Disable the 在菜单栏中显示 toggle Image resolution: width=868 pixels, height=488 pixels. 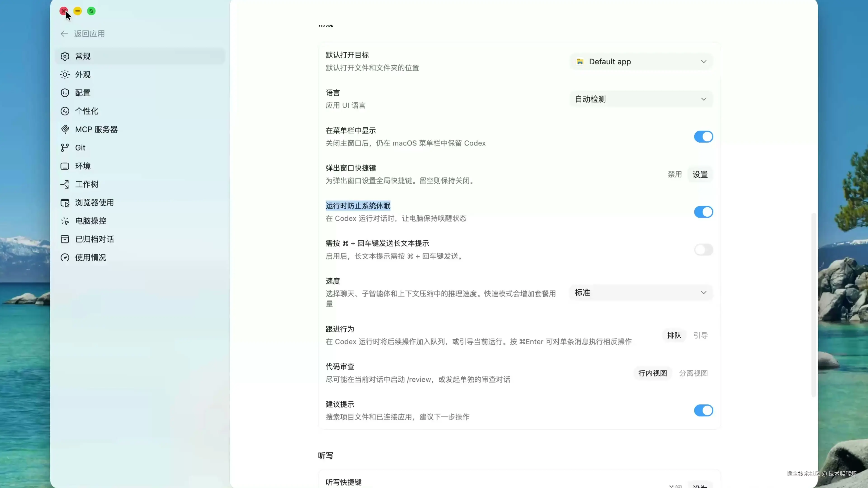(703, 137)
